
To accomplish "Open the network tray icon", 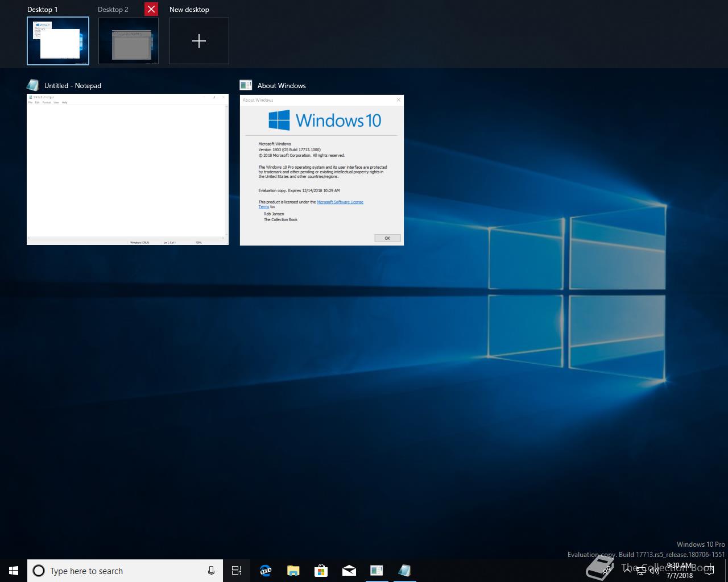I will point(641,571).
